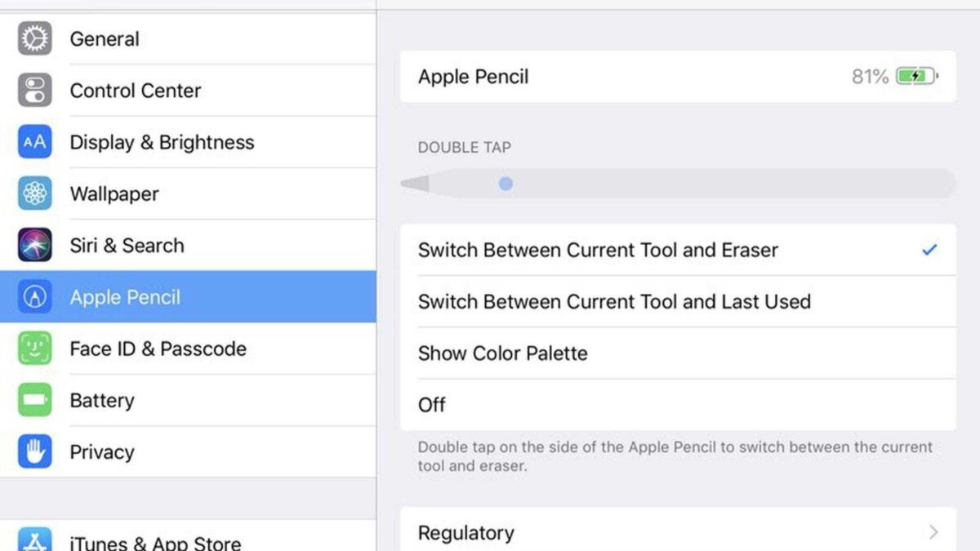This screenshot has width=980, height=551.
Task: Open Control Center settings
Action: coord(136,90)
